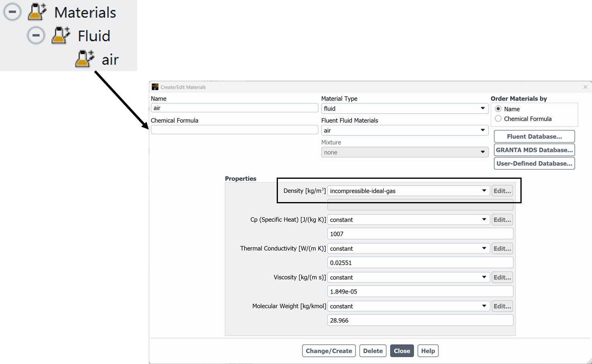Image resolution: width=592 pixels, height=364 pixels.
Task: Click the Properties section heading
Action: click(x=240, y=179)
